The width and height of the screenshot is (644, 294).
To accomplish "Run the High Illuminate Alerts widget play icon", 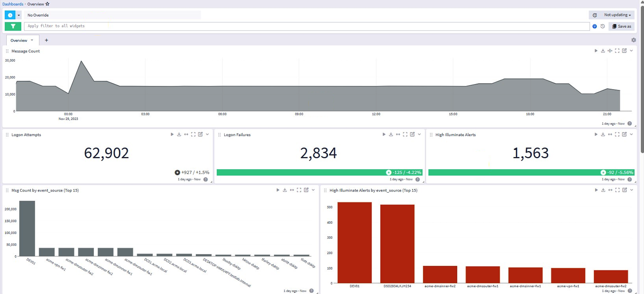I will click(596, 134).
